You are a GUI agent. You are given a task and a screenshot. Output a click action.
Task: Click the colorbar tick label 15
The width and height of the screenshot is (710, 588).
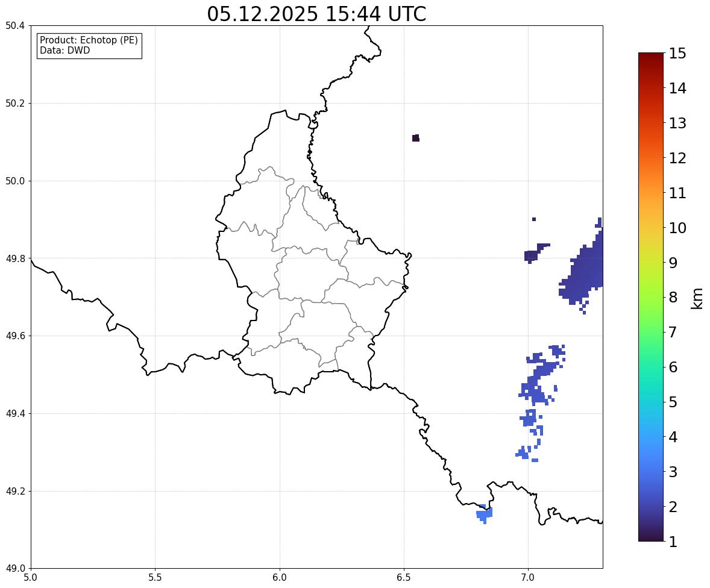click(x=677, y=54)
